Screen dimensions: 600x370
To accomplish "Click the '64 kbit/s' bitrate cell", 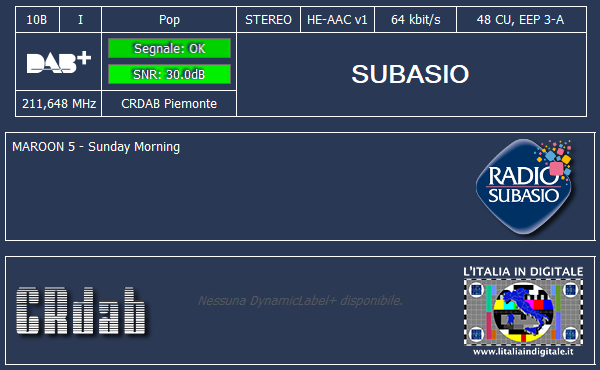I will click(x=416, y=20).
